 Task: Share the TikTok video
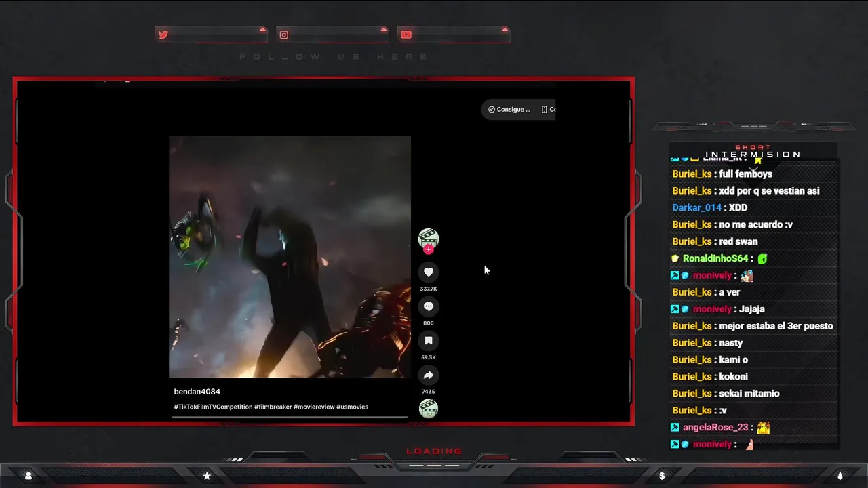point(429,375)
